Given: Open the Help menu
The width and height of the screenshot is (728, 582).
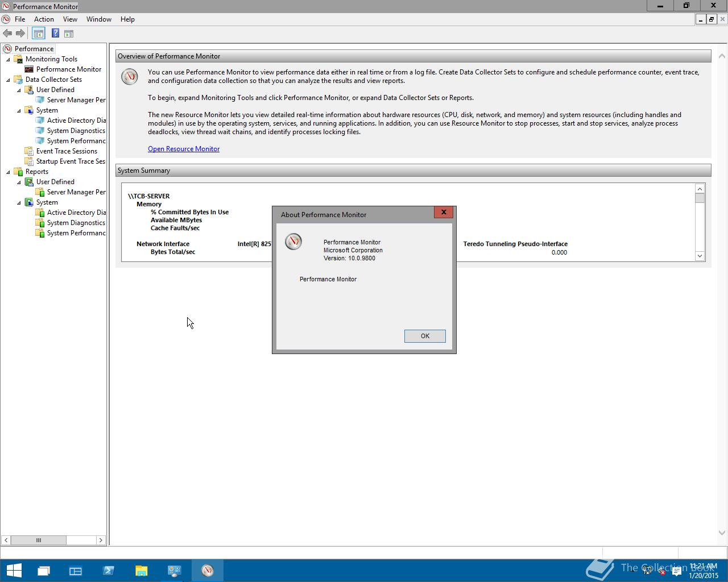Looking at the screenshot, I should coord(127,19).
